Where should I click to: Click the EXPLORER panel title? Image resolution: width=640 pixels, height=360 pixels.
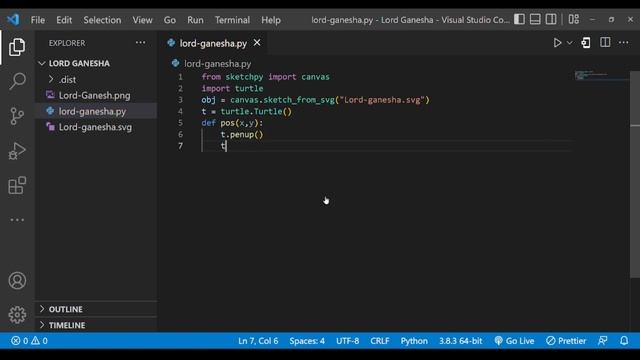coord(67,43)
